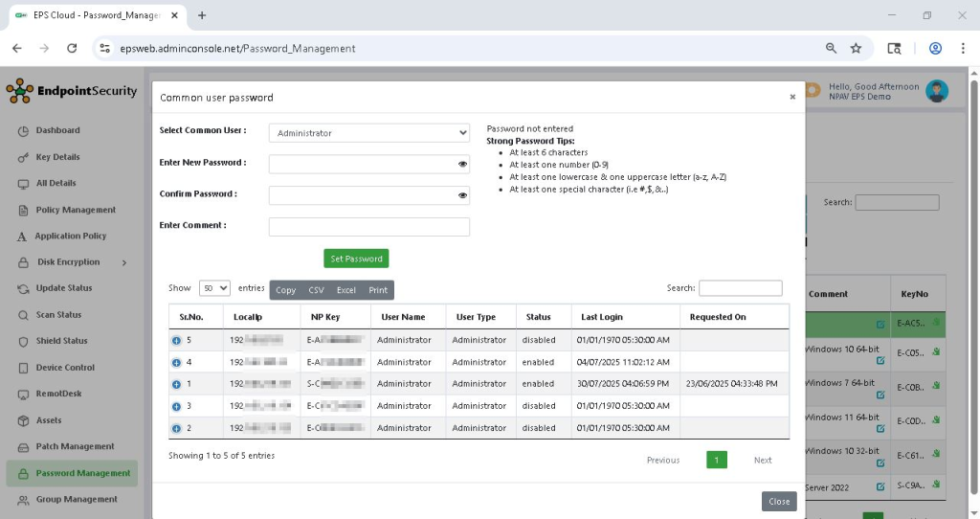
Task: Go to Group Management section
Action: coord(77,499)
